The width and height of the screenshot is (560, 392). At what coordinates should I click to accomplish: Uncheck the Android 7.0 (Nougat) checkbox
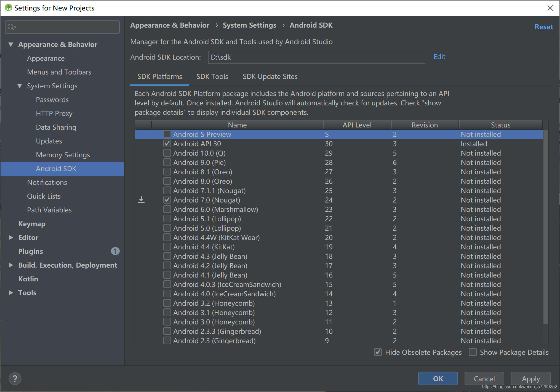[x=167, y=200]
